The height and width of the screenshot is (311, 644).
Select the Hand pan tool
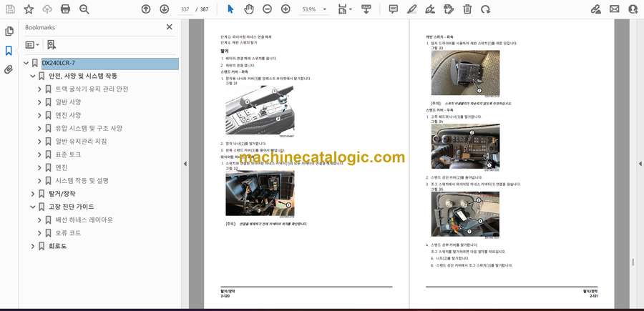(248, 9)
